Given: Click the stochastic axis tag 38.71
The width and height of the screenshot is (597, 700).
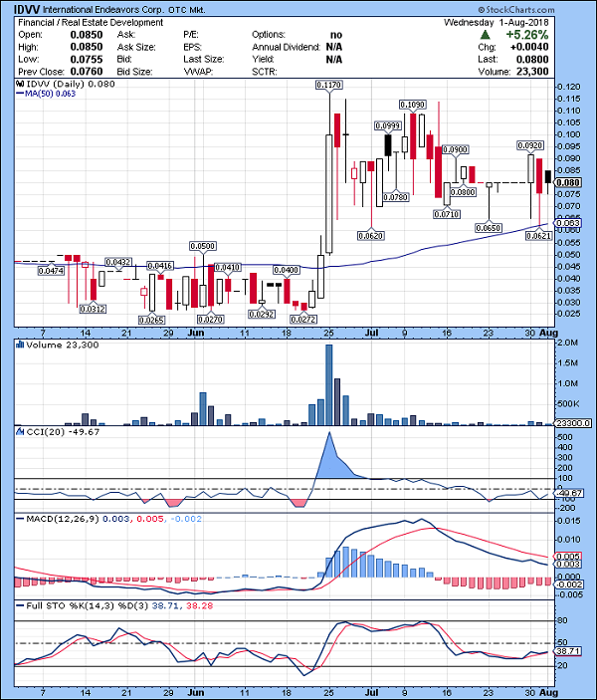Looking at the screenshot, I should (x=568, y=651).
